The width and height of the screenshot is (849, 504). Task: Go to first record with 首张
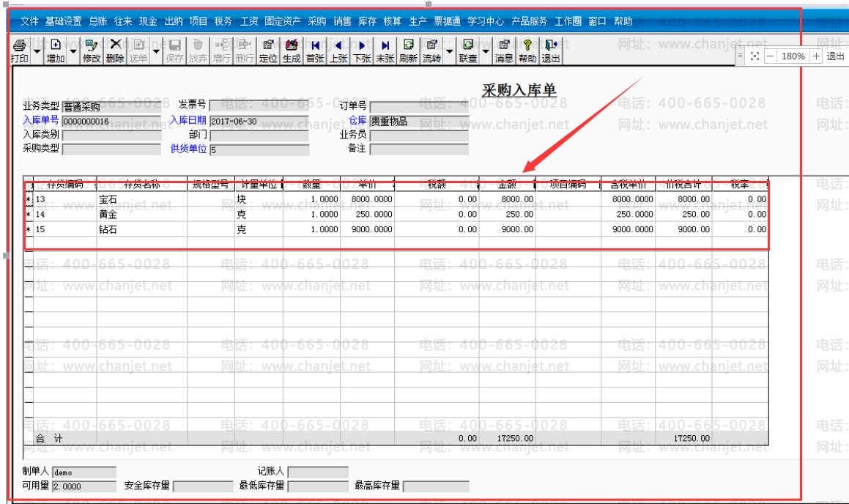pyautogui.click(x=315, y=51)
